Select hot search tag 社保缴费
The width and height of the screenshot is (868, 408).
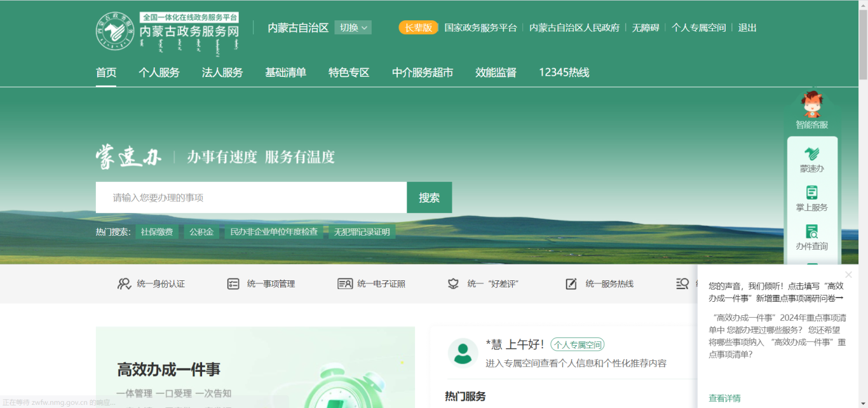(157, 232)
